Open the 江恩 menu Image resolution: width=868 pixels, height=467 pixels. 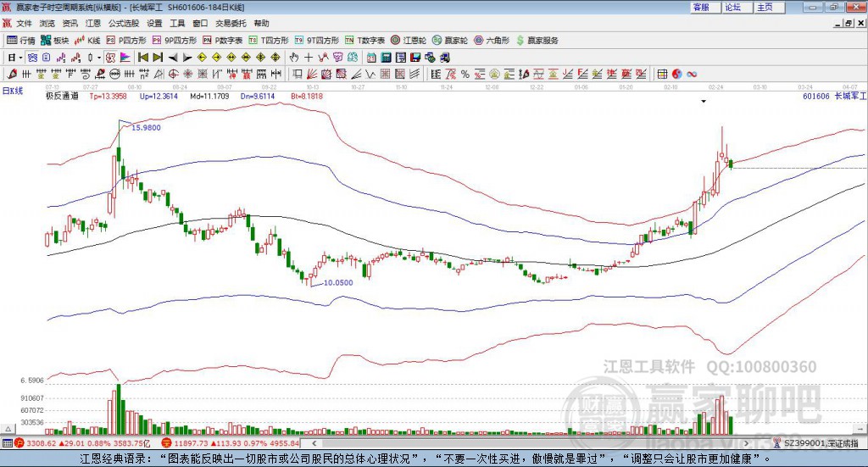(93, 23)
